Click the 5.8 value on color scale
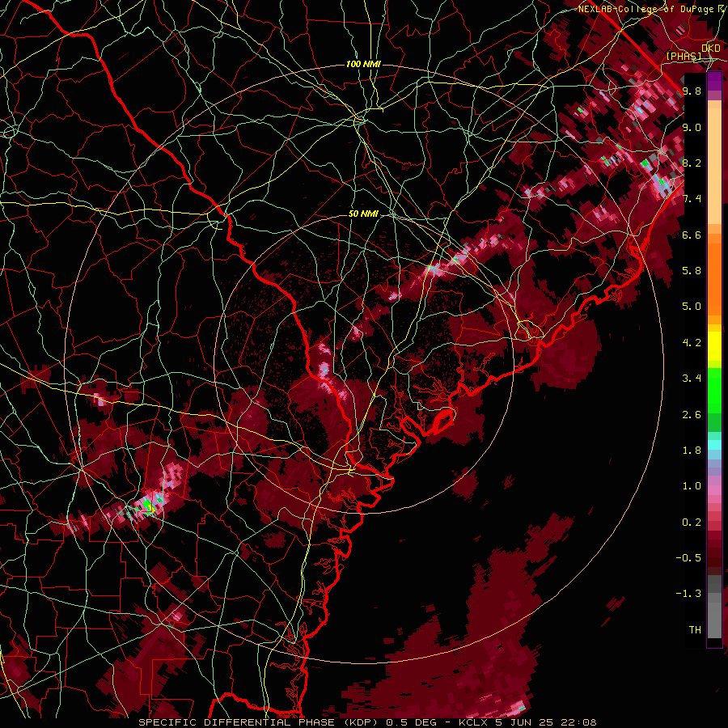 click(692, 271)
